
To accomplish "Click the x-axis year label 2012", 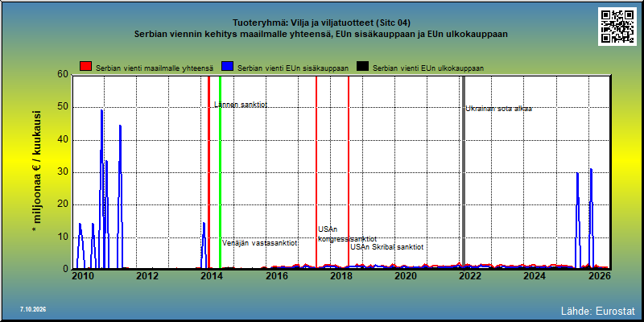I will coord(147,276).
